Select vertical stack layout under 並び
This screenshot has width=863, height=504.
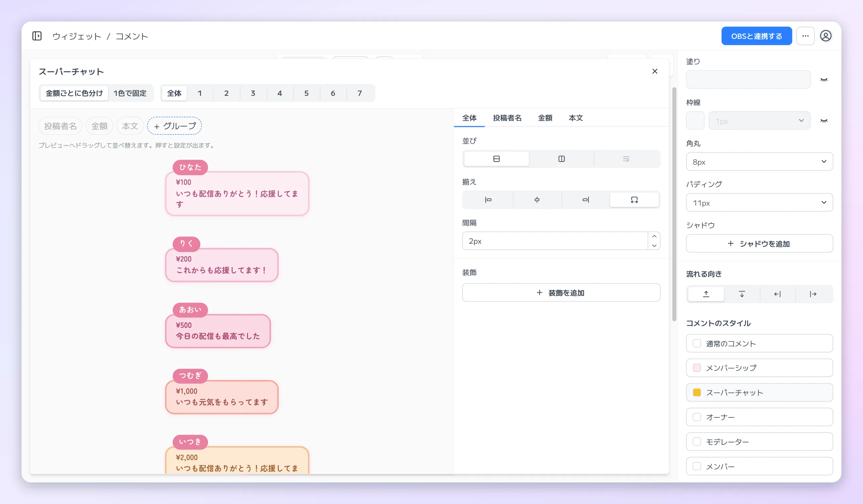496,159
